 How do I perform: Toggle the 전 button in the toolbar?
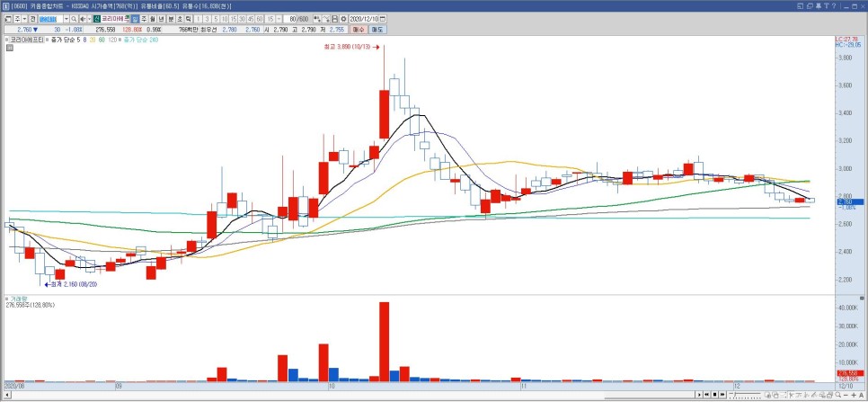point(32,19)
